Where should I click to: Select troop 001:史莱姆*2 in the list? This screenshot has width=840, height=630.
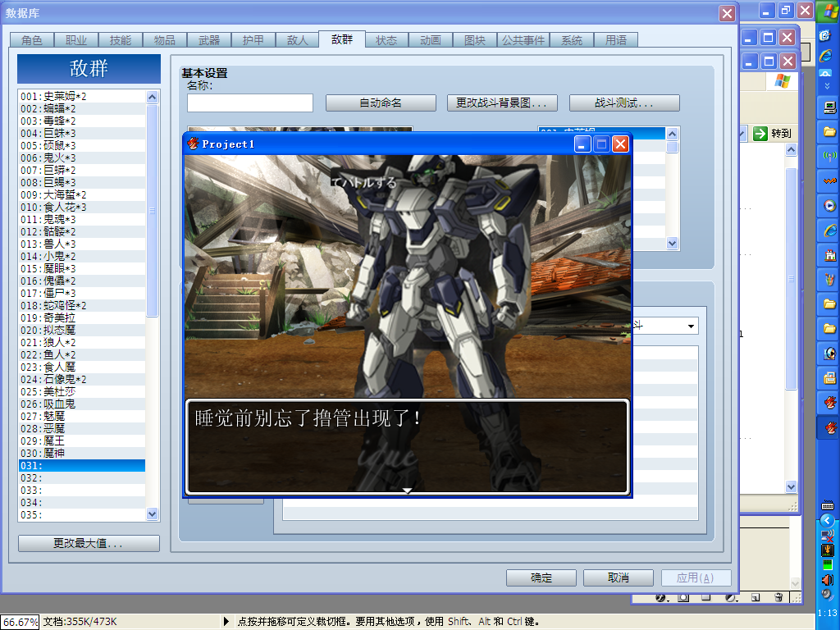point(82,97)
